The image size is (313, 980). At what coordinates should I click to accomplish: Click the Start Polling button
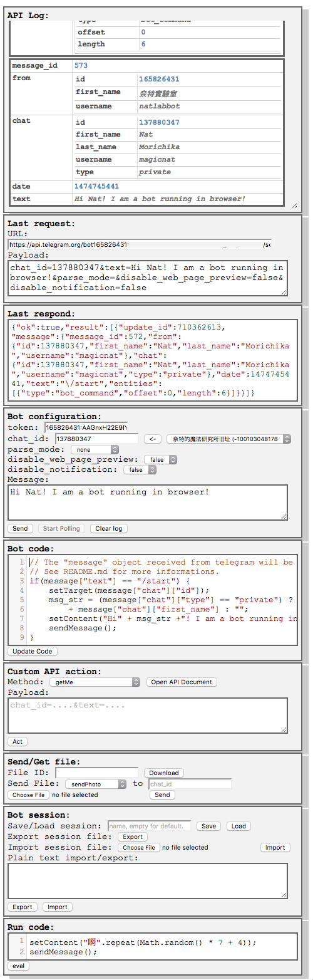click(61, 528)
